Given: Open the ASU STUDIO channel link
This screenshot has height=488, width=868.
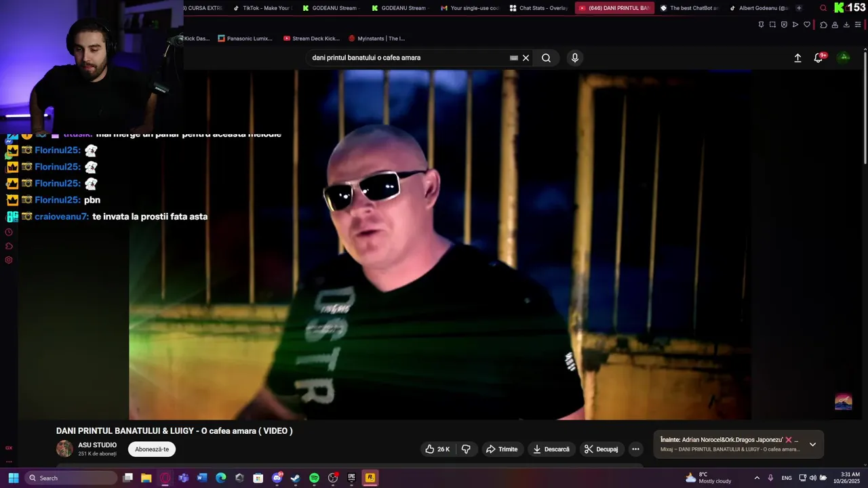Looking at the screenshot, I should (97, 445).
